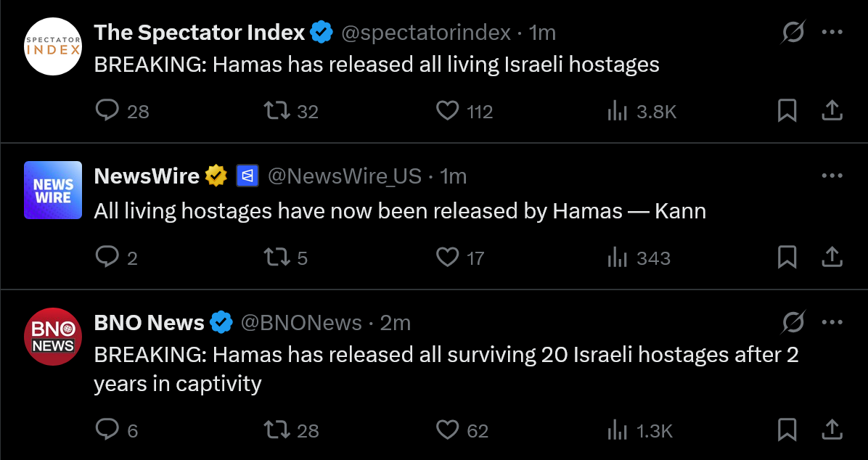Open the @NewsWire_US handle link
868x460 pixels.
345,176
